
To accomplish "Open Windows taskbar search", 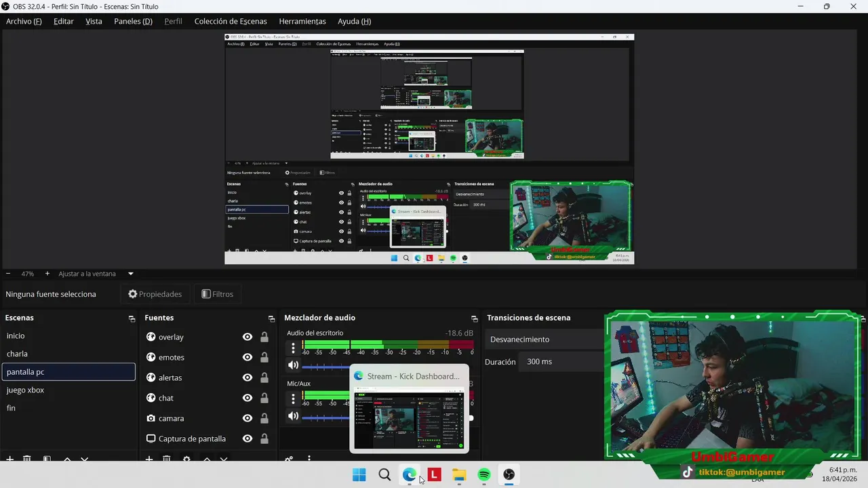I will click(x=384, y=474).
